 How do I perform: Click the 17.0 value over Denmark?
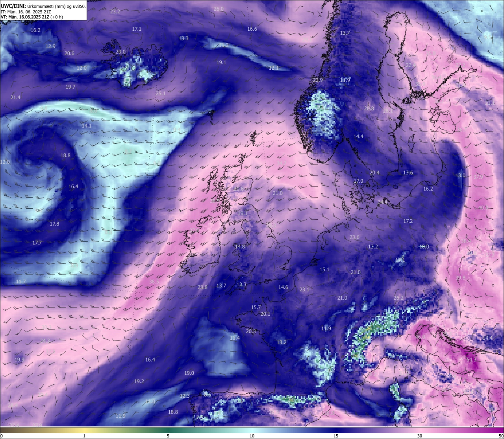click(x=358, y=181)
